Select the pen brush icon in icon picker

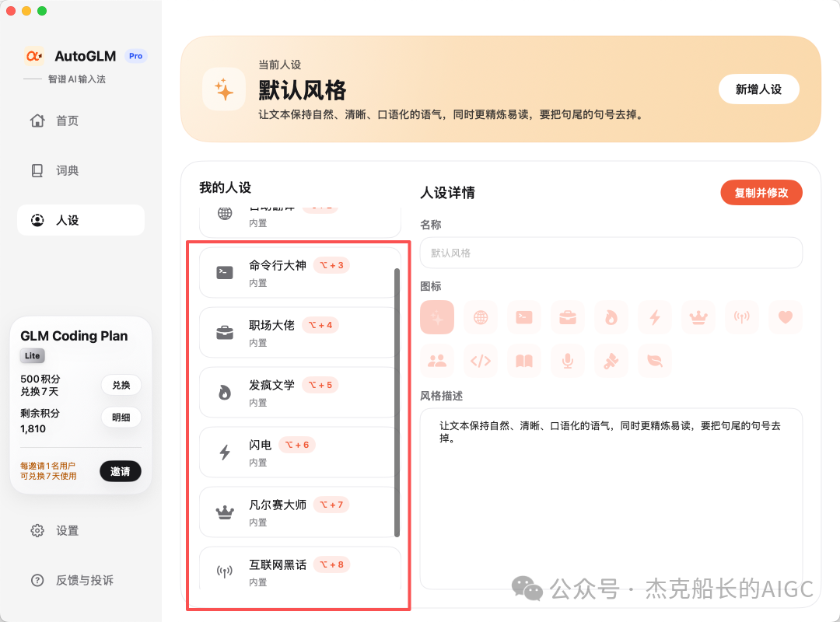click(x=611, y=361)
